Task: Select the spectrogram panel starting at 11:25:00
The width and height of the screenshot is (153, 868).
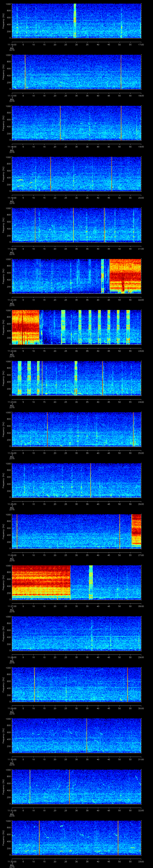Action: (x=77, y=480)
